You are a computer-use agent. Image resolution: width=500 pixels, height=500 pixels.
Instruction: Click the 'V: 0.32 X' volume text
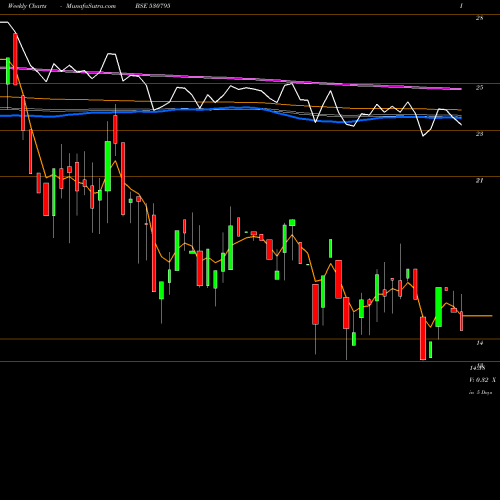coord(482,380)
